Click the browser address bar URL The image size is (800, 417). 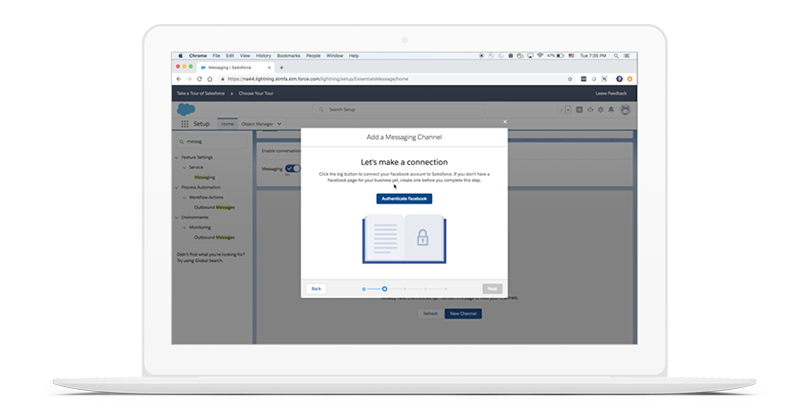[x=318, y=79]
